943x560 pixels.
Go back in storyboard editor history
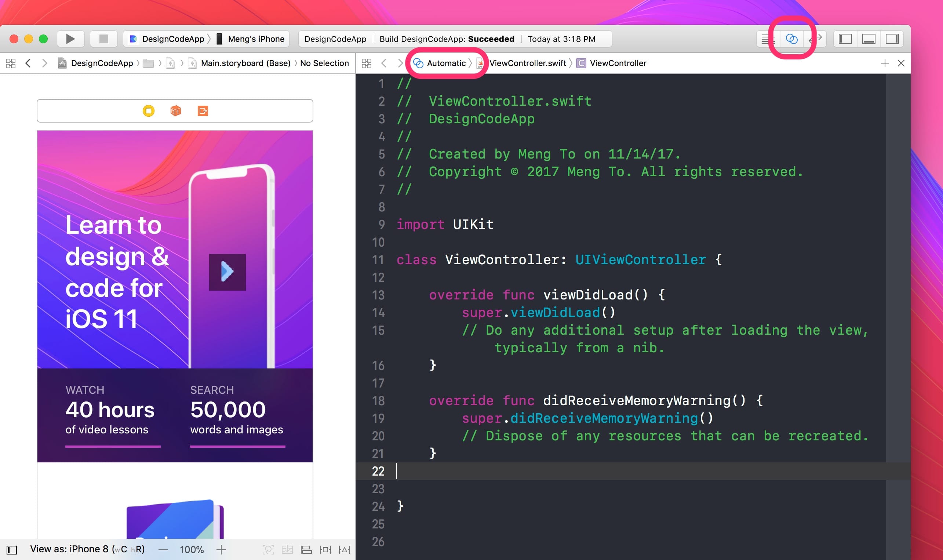[28, 63]
